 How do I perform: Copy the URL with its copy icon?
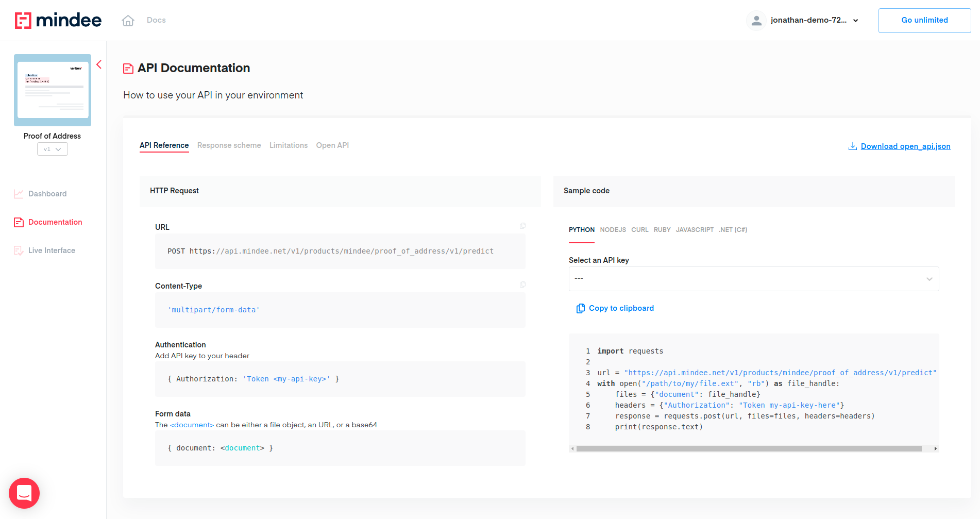522,226
